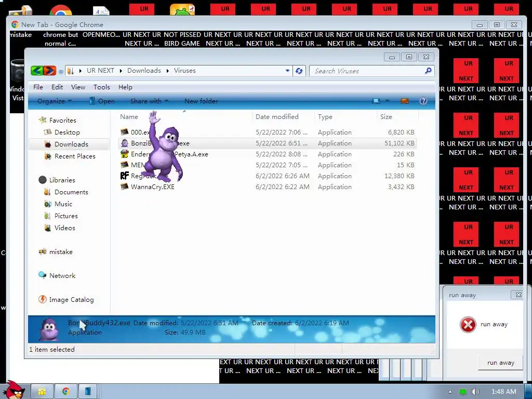The width and height of the screenshot is (532, 399).
Task: Click the green tray status icon
Action: 462,392
